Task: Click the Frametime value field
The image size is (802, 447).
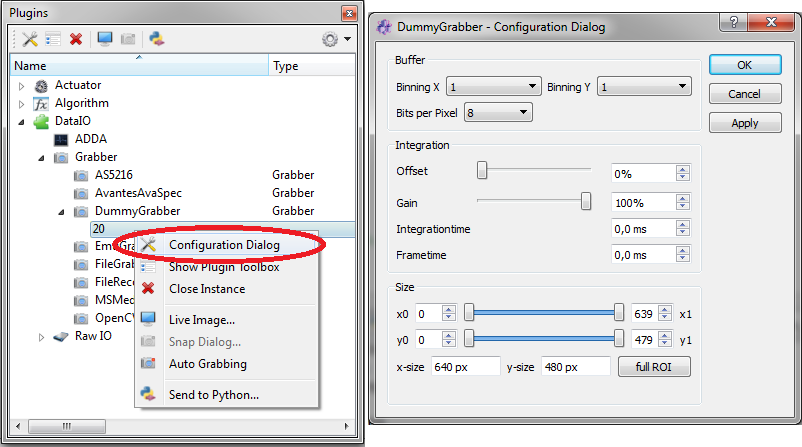Action: [x=643, y=255]
